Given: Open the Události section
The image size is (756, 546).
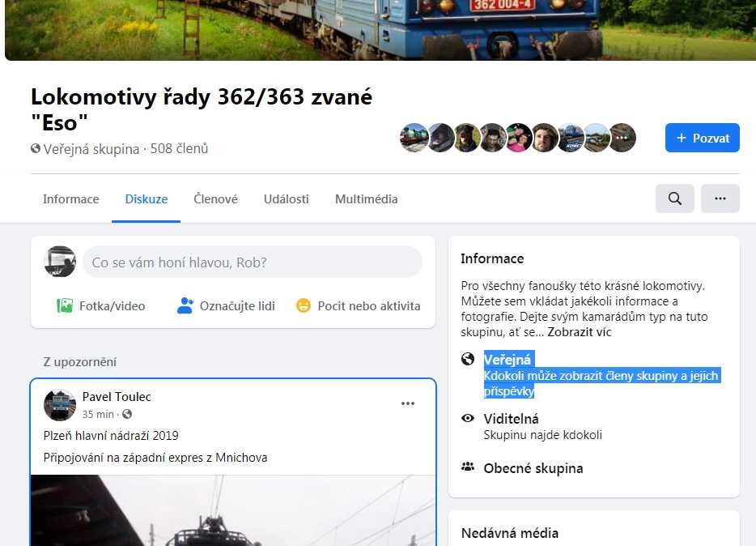Looking at the screenshot, I should click(x=286, y=198).
